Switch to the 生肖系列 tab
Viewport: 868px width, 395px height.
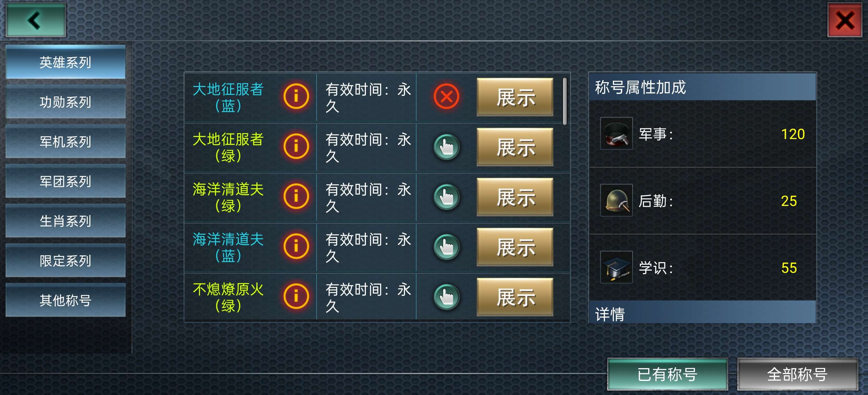pos(65,221)
